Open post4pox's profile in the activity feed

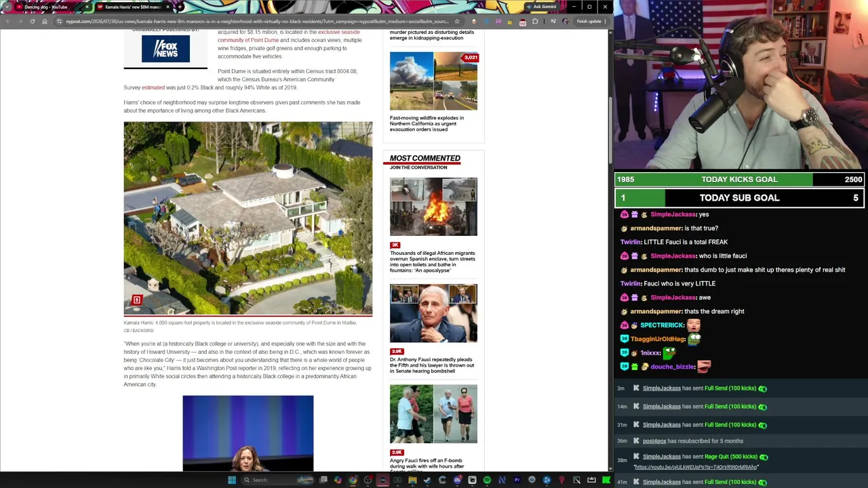point(654,441)
